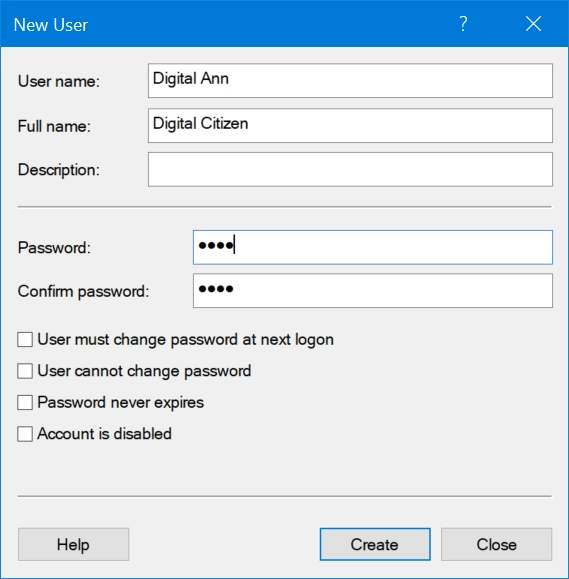The height and width of the screenshot is (579, 569).
Task: Click the "Full name:" label
Action: tap(54, 126)
